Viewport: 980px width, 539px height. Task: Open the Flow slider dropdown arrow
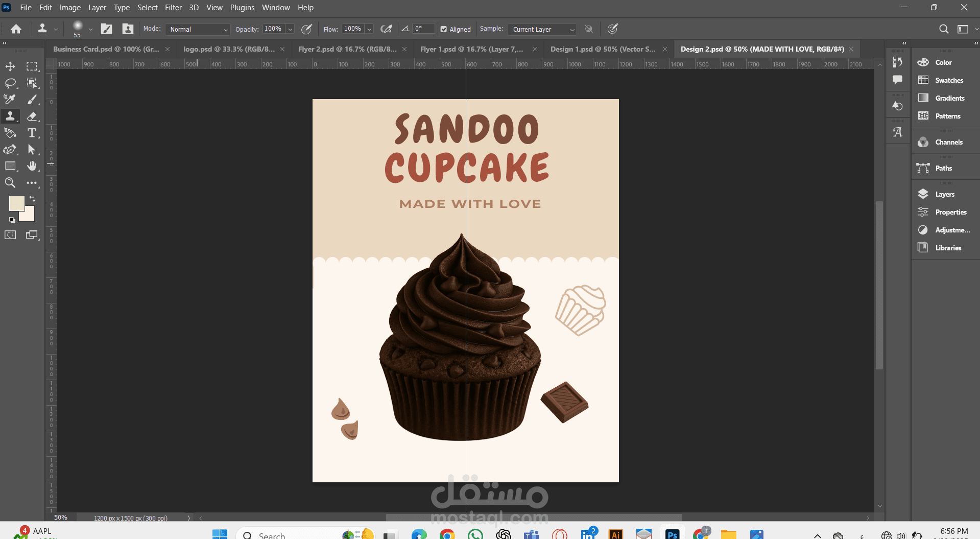tap(369, 29)
